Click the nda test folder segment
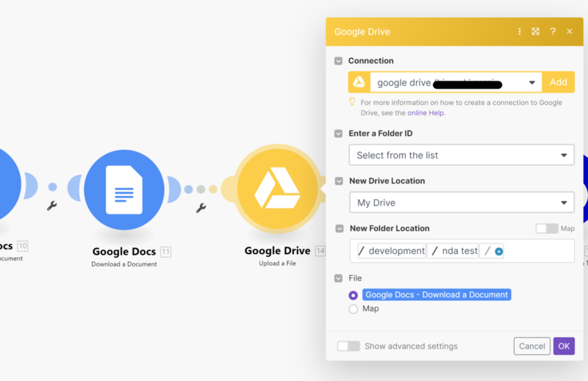This screenshot has height=381, width=588. coord(454,250)
